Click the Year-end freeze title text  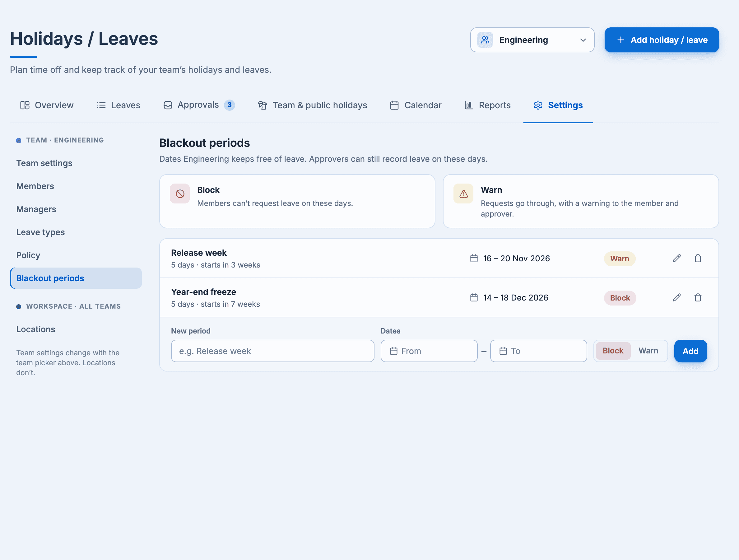(x=203, y=292)
